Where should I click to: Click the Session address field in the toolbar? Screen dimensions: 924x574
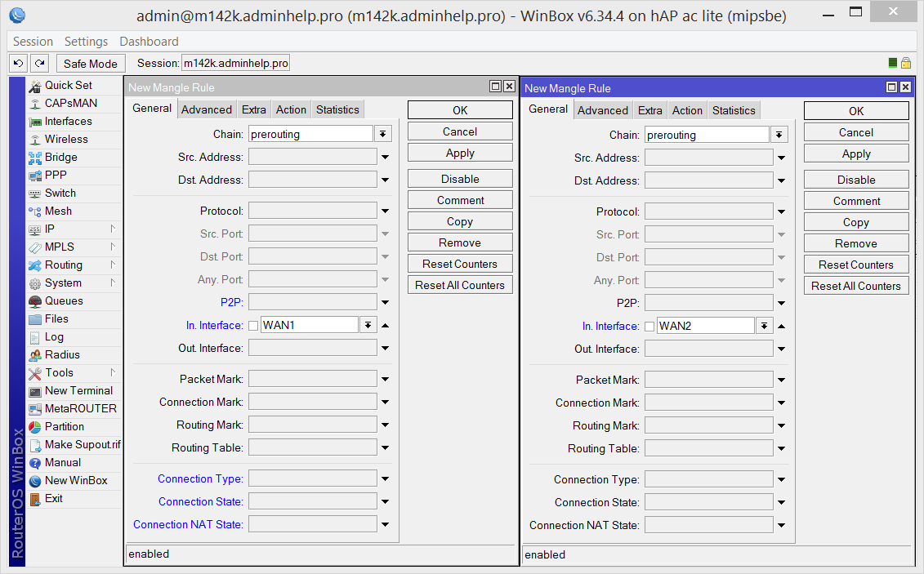click(x=236, y=63)
